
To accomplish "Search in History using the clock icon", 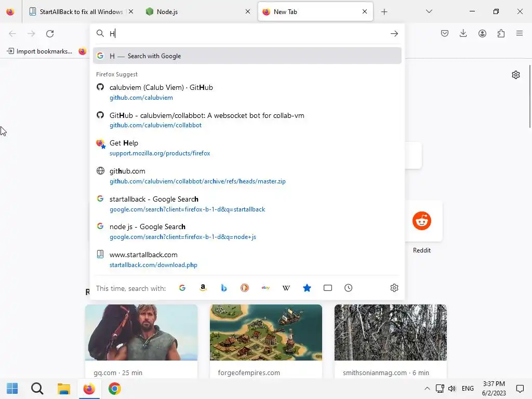I will pos(349,288).
